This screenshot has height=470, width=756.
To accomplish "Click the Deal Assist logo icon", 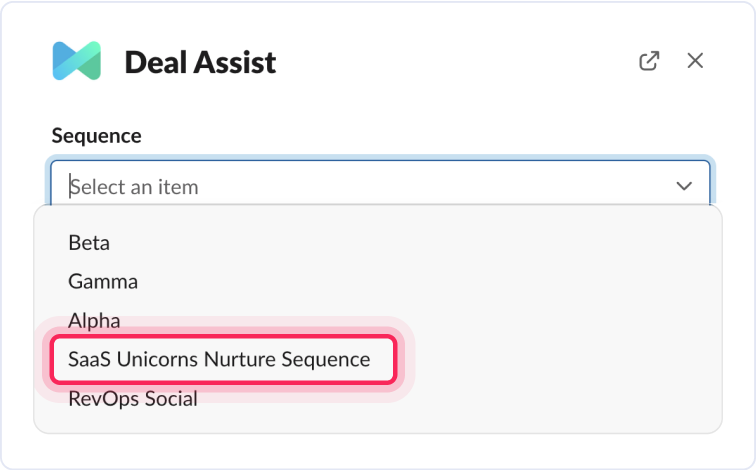I will coord(77,61).
